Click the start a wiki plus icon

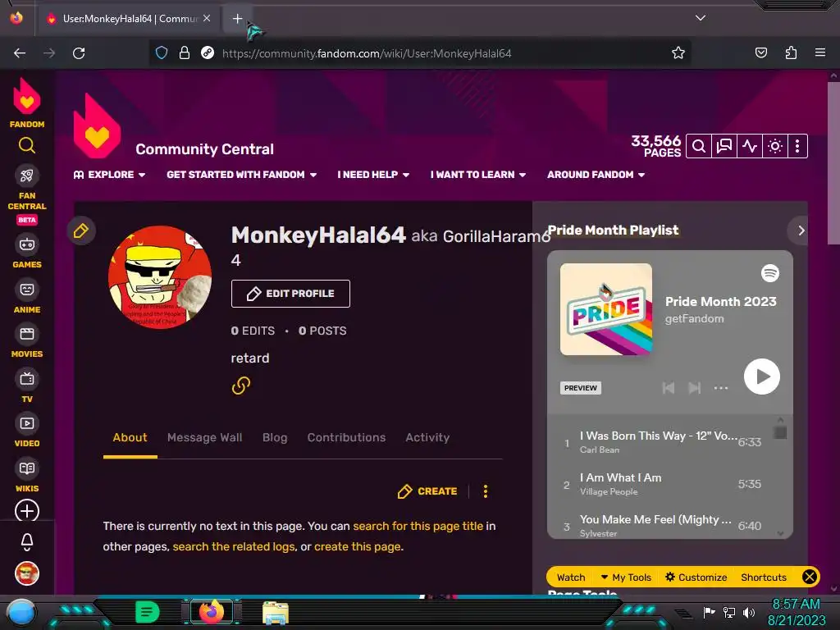click(x=27, y=510)
